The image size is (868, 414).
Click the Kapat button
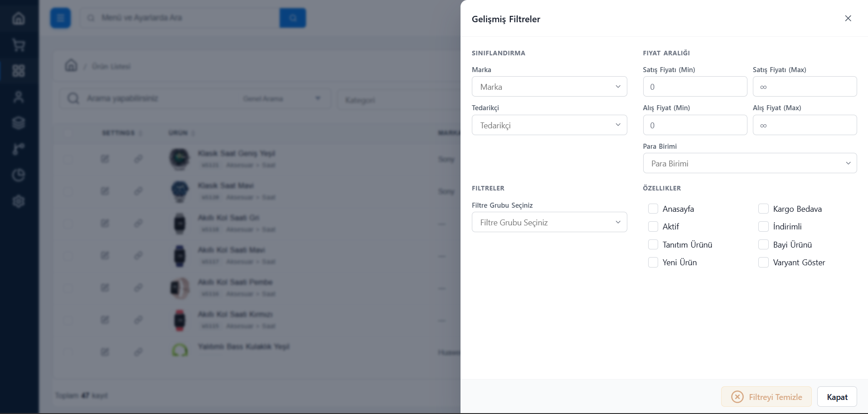tap(837, 397)
